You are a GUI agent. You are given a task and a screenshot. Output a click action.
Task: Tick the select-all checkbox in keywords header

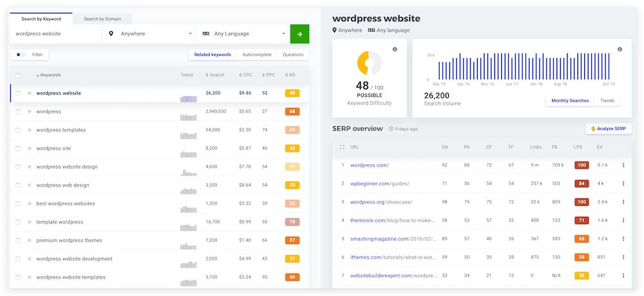coord(18,75)
